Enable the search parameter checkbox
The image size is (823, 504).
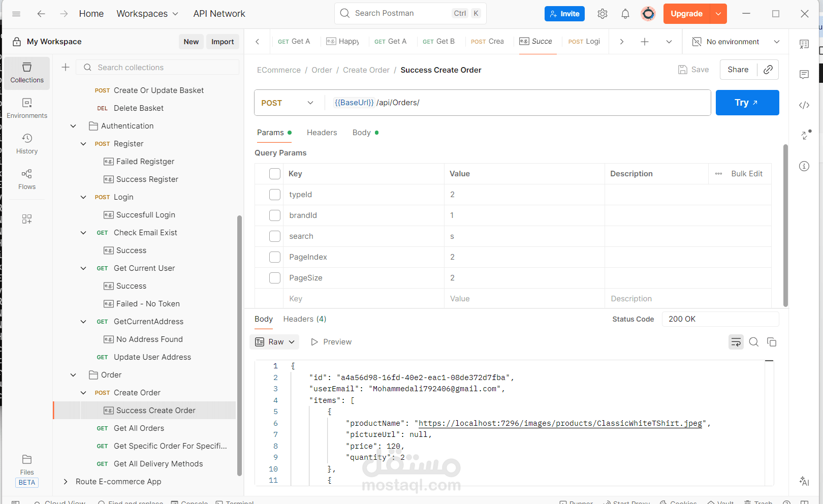point(275,236)
